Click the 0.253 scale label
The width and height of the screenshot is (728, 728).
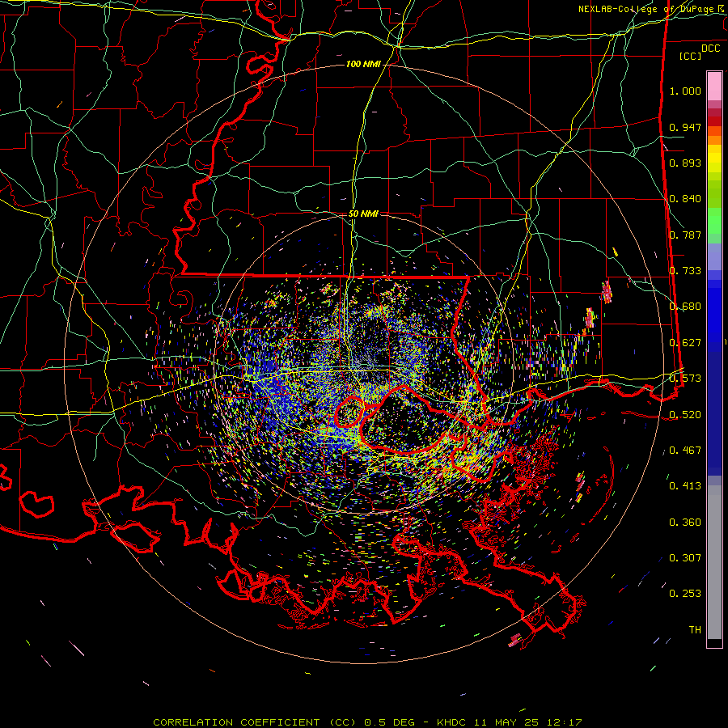coord(685,594)
